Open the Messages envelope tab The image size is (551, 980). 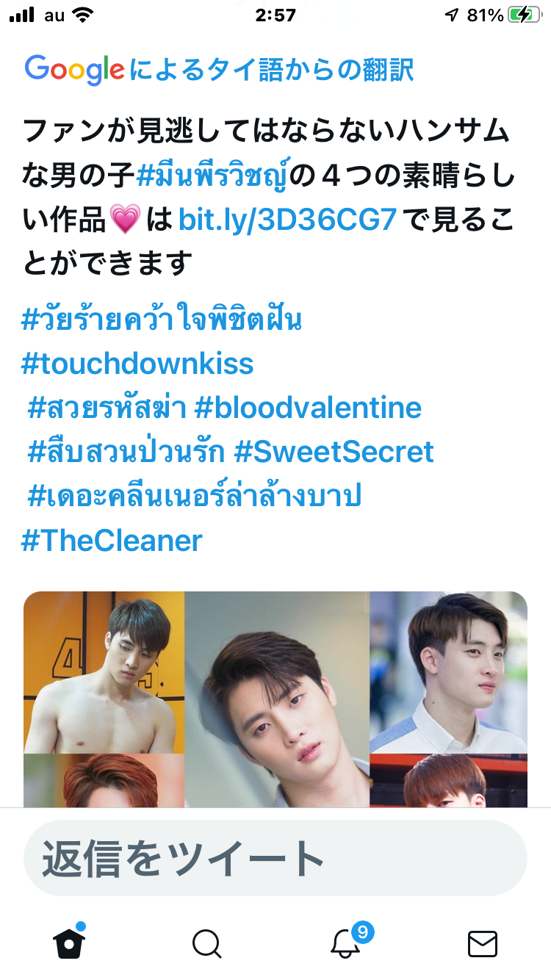click(x=483, y=944)
